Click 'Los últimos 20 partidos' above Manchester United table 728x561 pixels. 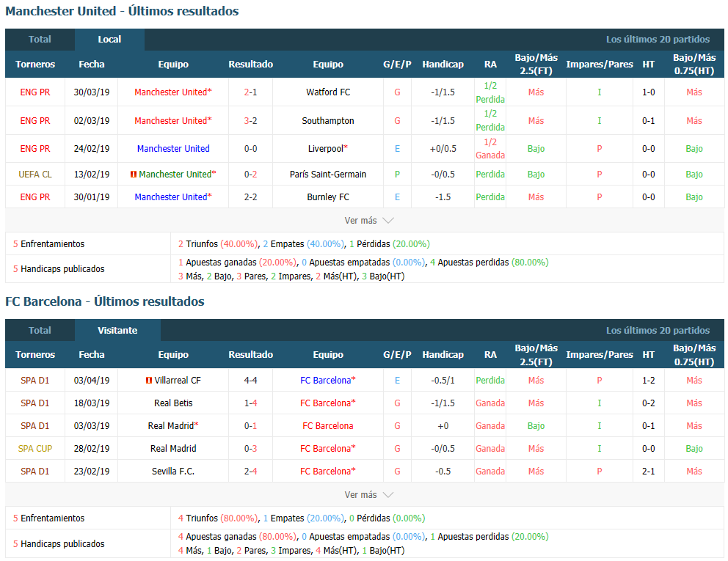[658, 40]
